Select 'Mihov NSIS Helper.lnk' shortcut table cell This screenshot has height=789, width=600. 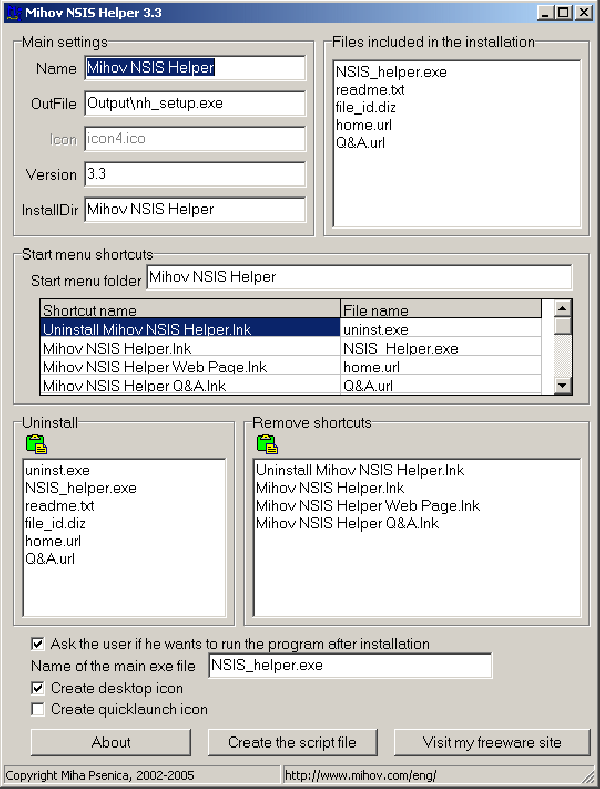190,348
